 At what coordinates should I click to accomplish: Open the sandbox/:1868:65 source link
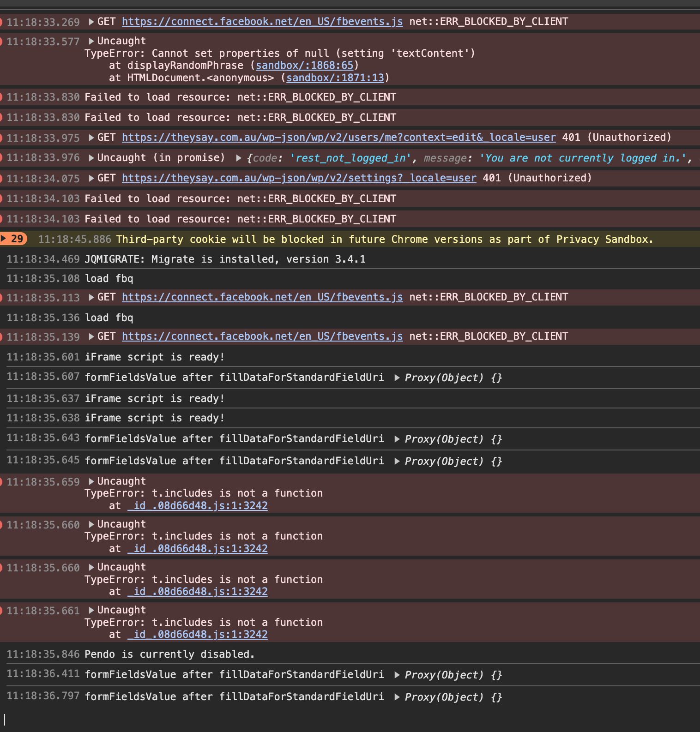point(304,66)
